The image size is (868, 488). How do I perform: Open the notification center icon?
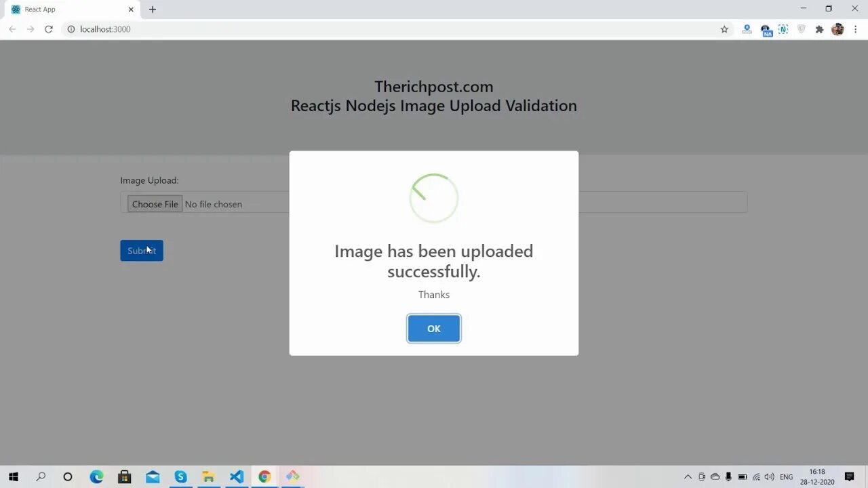pyautogui.click(x=849, y=477)
